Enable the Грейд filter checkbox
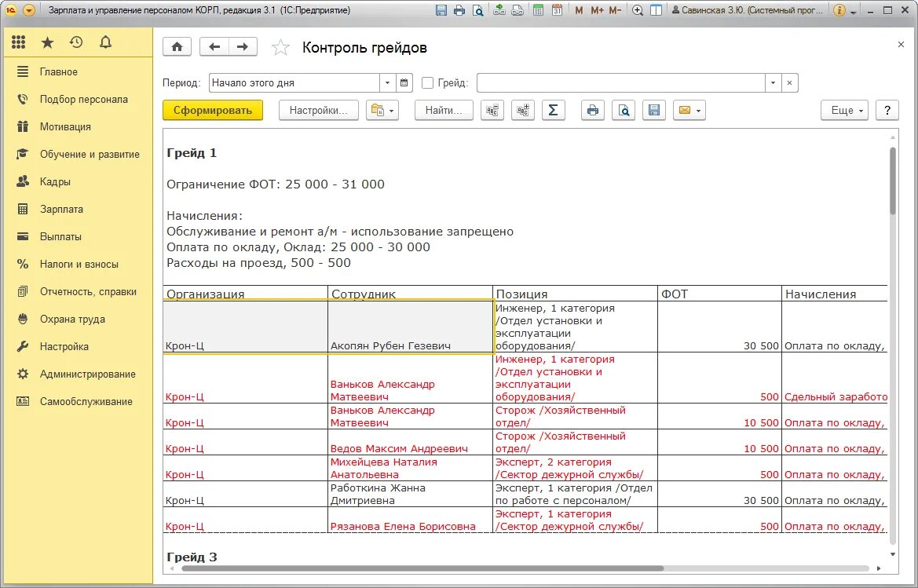The image size is (918, 588). click(427, 83)
